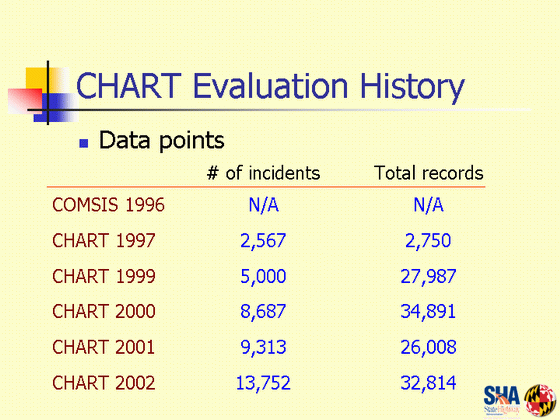Screen dimensions: 560x420
Task: Click the 2,567 incidents value
Action: [263, 241]
